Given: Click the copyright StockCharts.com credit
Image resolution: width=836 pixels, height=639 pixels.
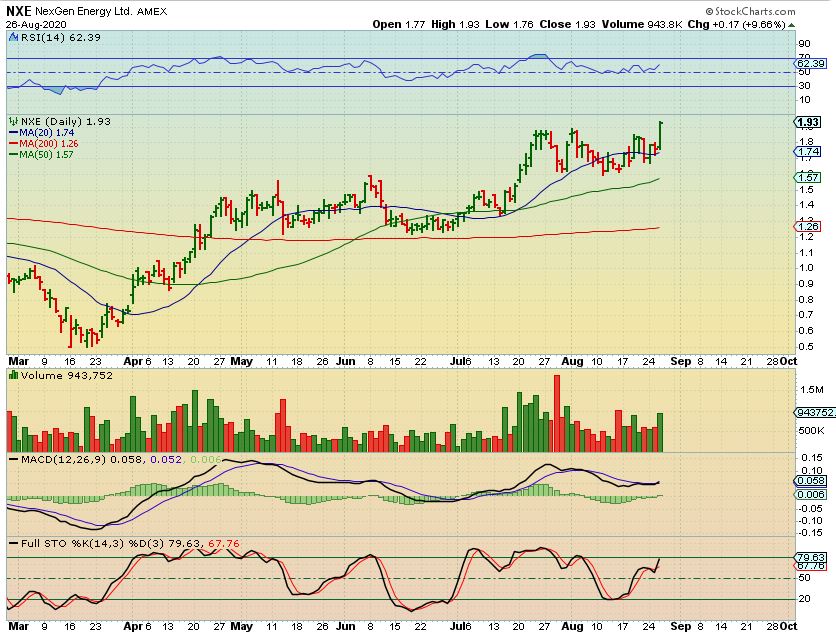Looking at the screenshot, I should tap(750, 11).
